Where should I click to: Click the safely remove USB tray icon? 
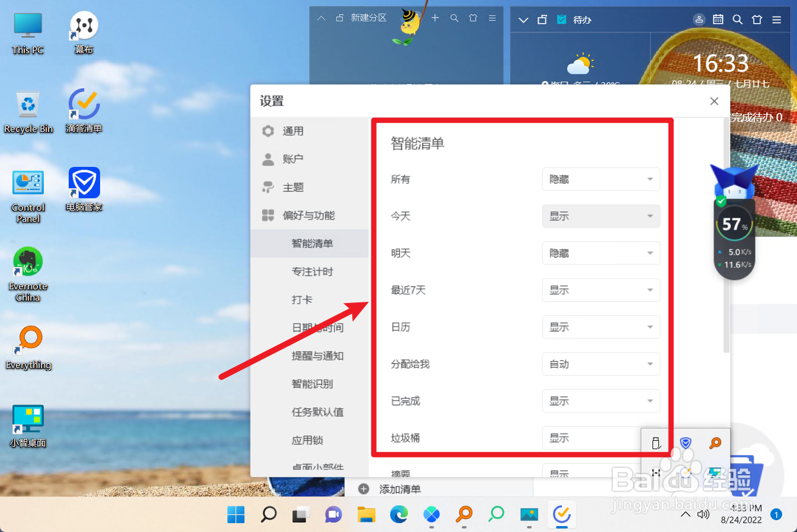point(656,443)
